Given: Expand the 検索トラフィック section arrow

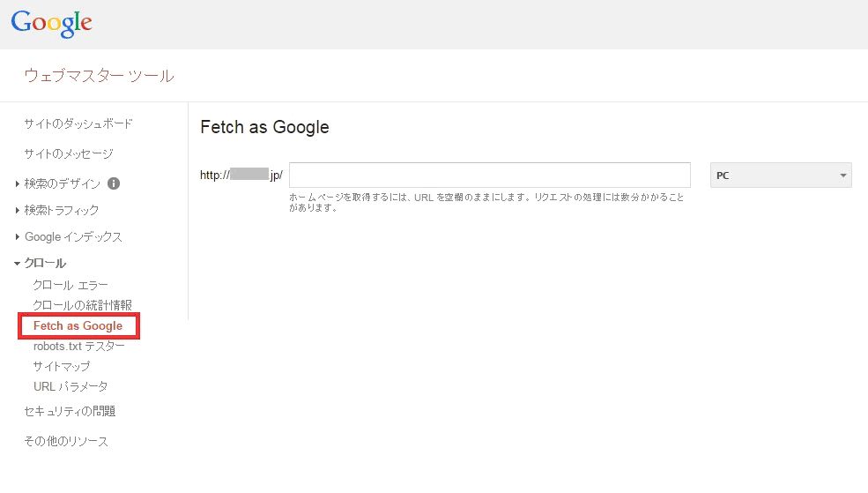Looking at the screenshot, I should [17, 211].
